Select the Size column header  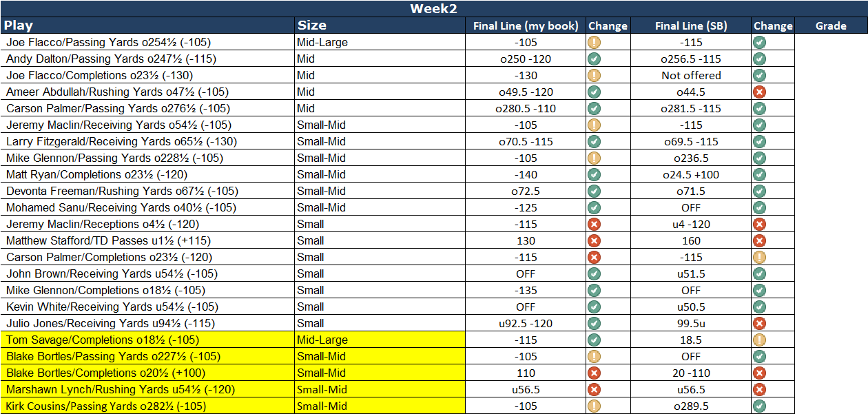(380, 25)
